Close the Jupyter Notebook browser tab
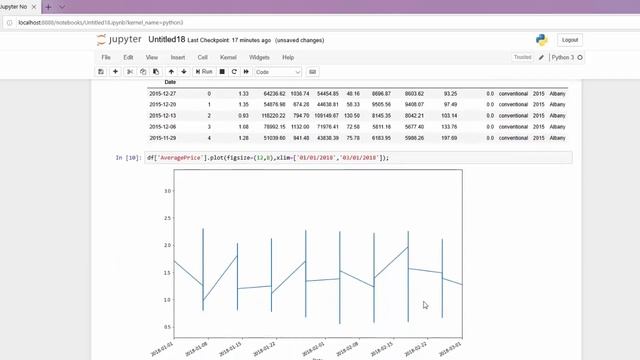The width and height of the screenshot is (640, 360). click(34, 7)
